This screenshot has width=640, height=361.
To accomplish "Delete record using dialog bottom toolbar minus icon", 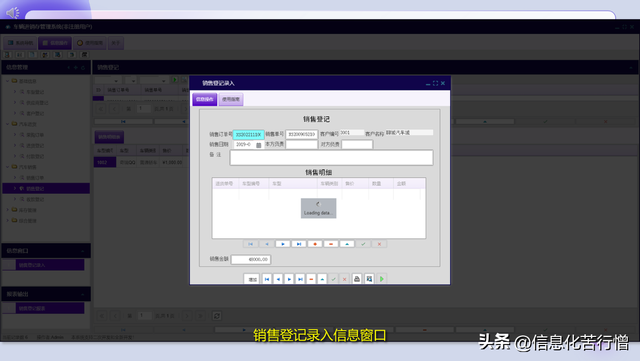I will pyautogui.click(x=311, y=279).
